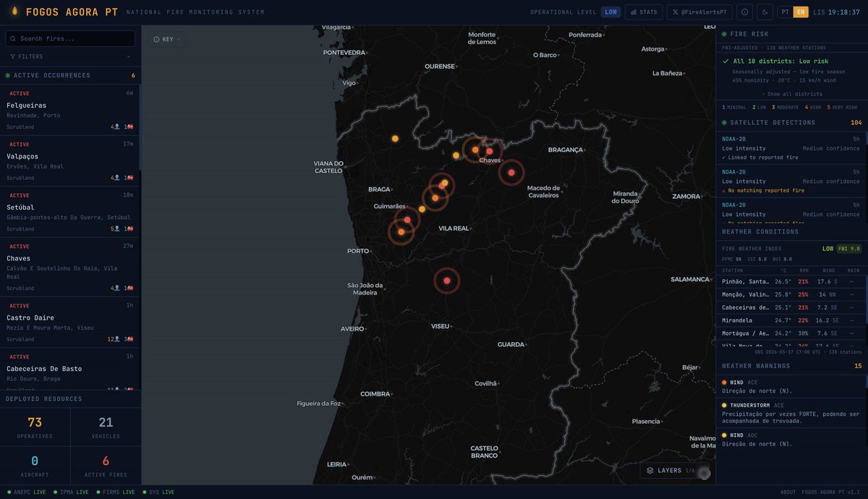Click the fire truck icon in Castro Daire card
Screen dimensions: 868x499
coord(131,339)
